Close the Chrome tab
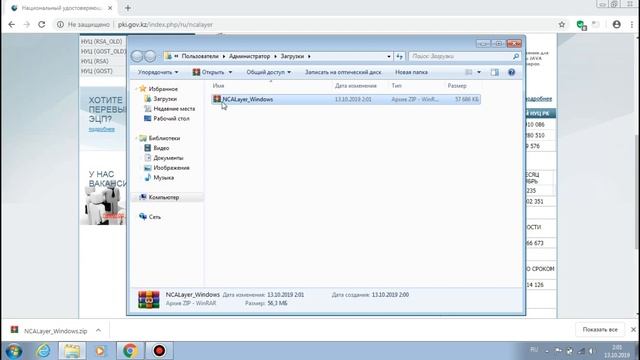 point(110,8)
